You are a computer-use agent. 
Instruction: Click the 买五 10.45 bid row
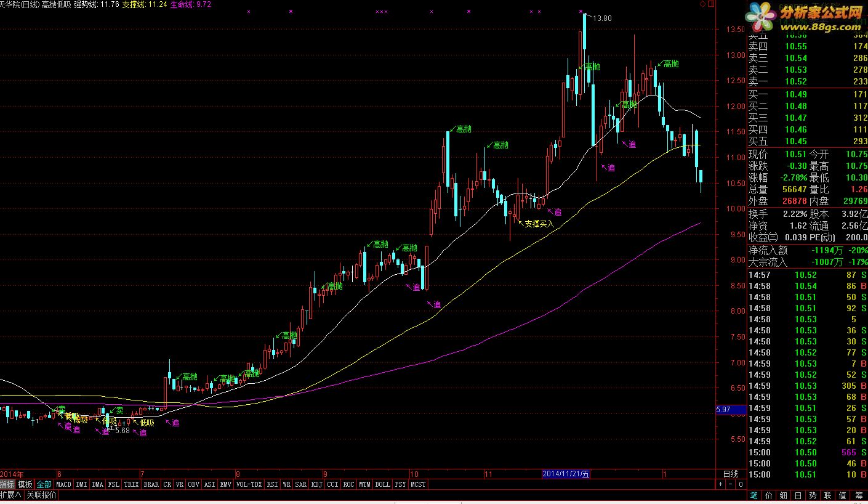(x=807, y=141)
